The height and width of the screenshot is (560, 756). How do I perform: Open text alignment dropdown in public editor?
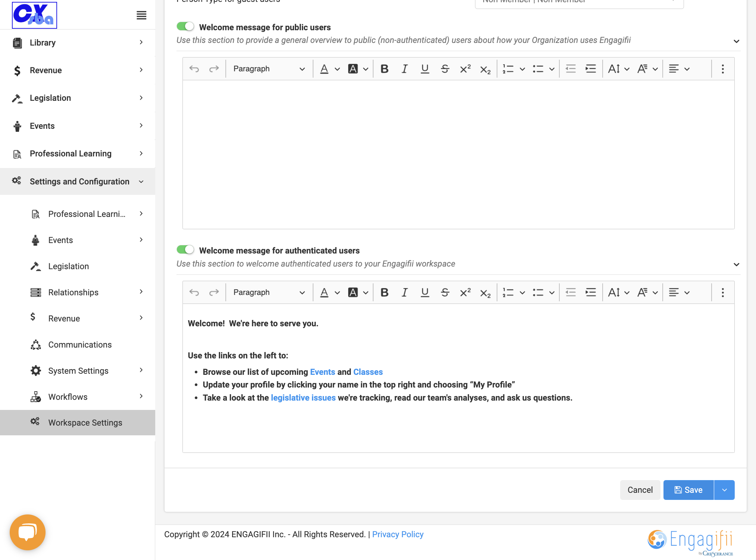click(x=679, y=69)
